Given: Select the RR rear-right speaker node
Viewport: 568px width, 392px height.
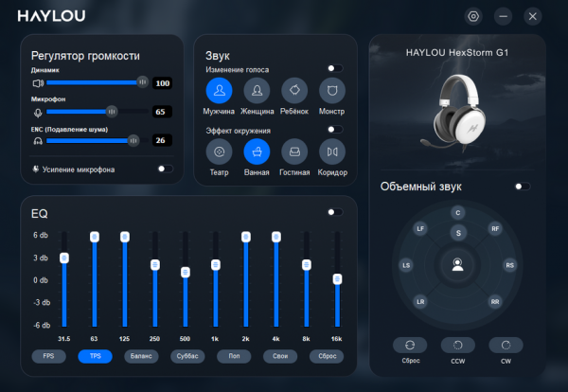Looking at the screenshot, I should (x=495, y=302).
